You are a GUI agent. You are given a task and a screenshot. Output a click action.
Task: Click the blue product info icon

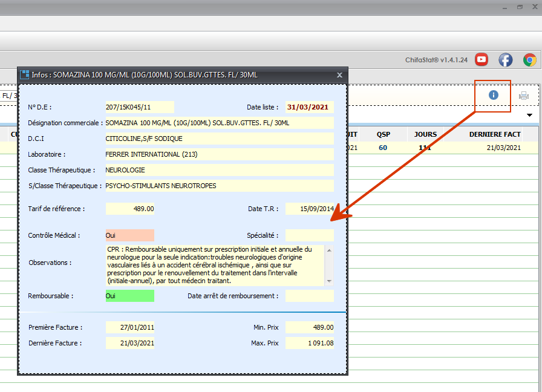pyautogui.click(x=493, y=96)
